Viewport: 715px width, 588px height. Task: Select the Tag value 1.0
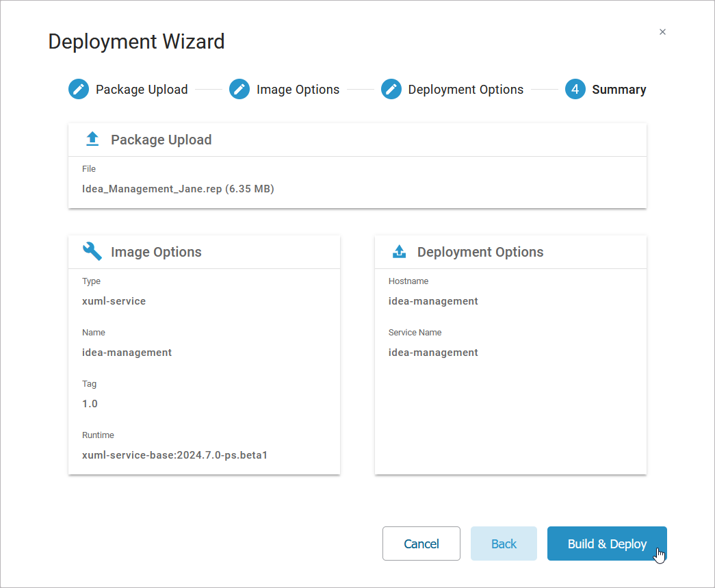(90, 403)
